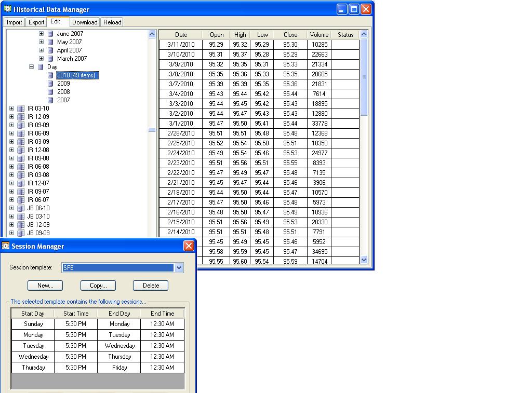Click the JB 06-10 contract icon
The image size is (532, 393).
click(21, 208)
